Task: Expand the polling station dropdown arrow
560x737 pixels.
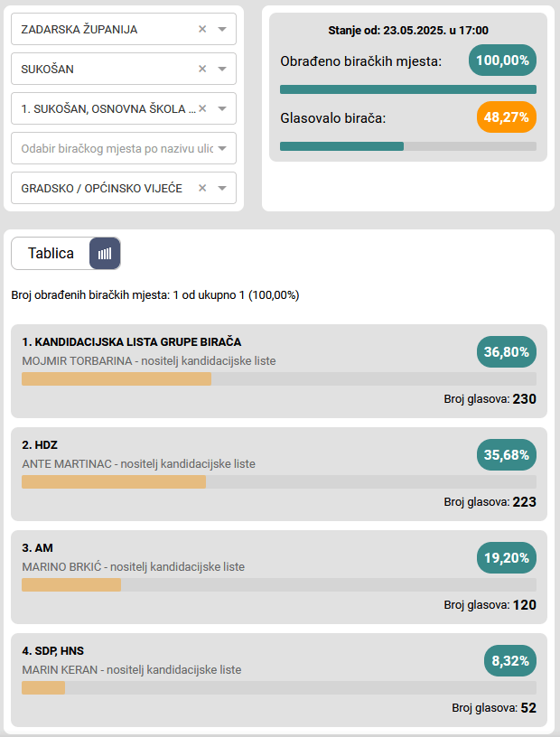Action: point(221,108)
